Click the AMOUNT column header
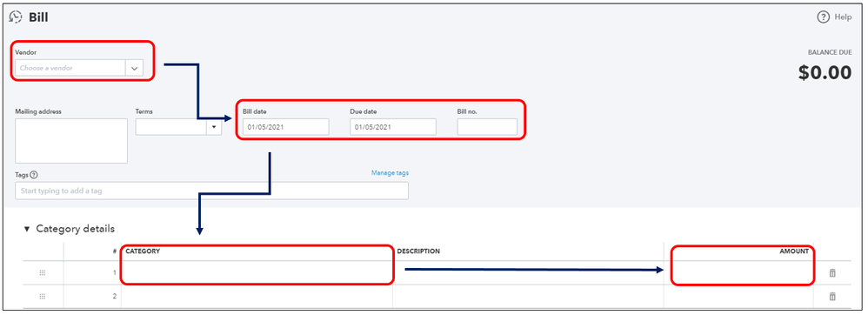Viewport: 868px width, 315px height. [794, 251]
